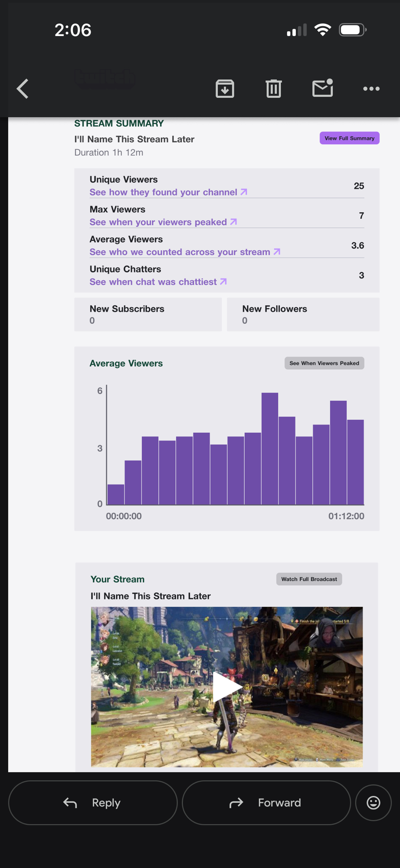Mark email as unread via envelope icon

coord(322,88)
